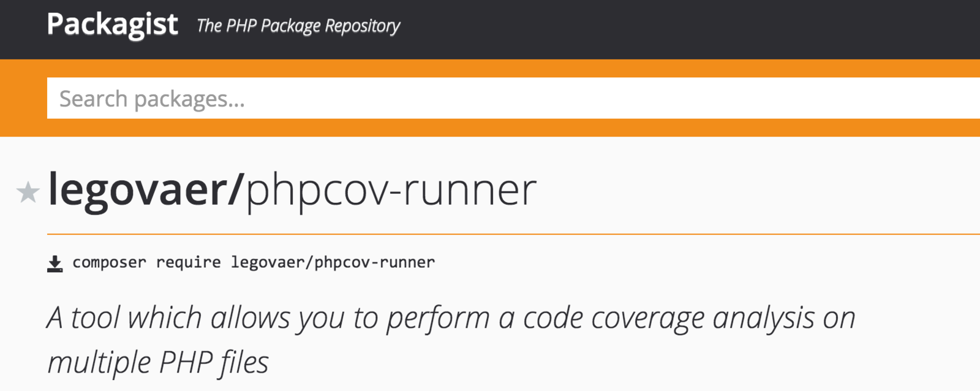The width and height of the screenshot is (980, 391).
Task: Click The PHP Package Repository tagline
Action: tap(298, 26)
